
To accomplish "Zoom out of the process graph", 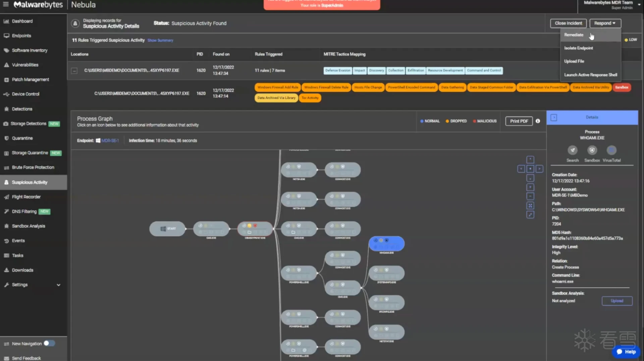I will [x=530, y=196].
